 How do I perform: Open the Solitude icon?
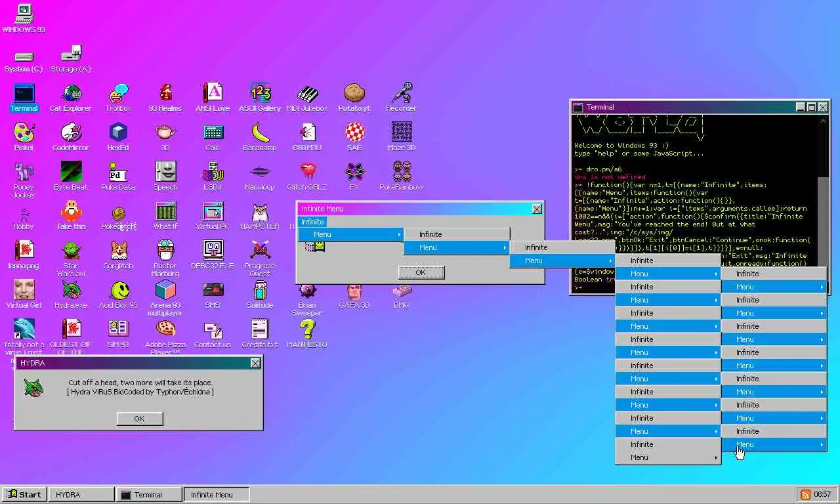coord(260,294)
